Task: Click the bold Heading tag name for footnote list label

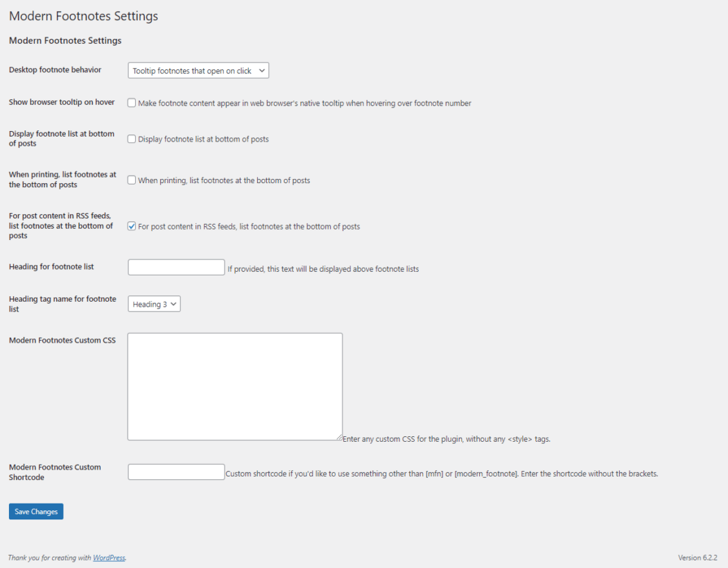Action: [62, 304]
